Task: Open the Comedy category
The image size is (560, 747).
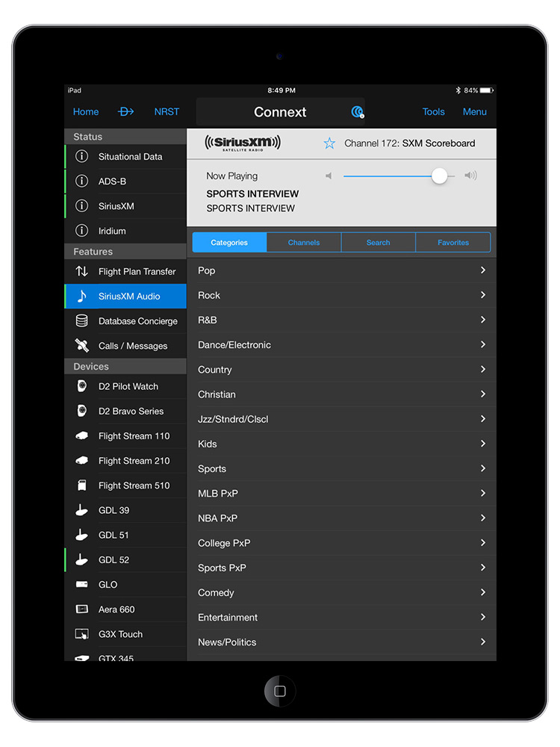Action: (x=341, y=592)
